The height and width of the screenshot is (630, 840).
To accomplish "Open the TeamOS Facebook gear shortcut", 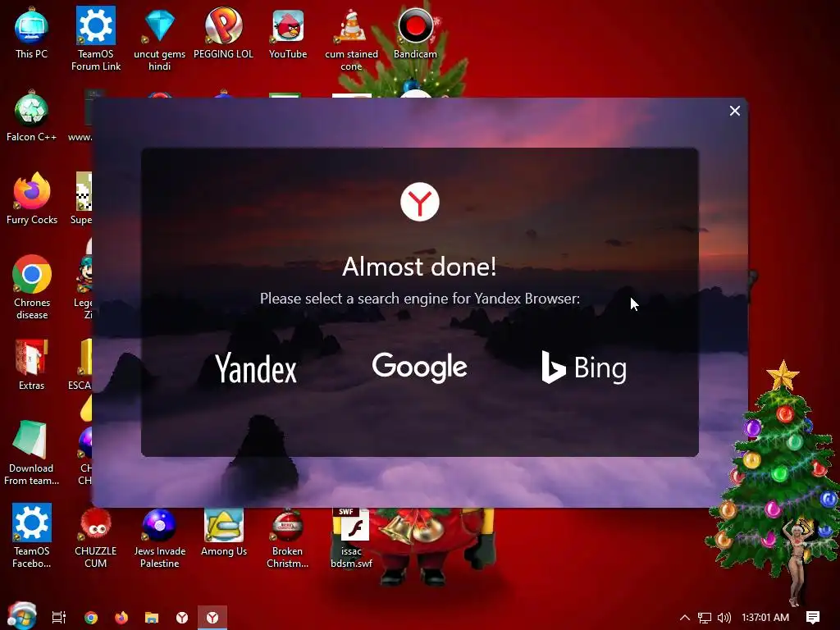I will click(32, 536).
